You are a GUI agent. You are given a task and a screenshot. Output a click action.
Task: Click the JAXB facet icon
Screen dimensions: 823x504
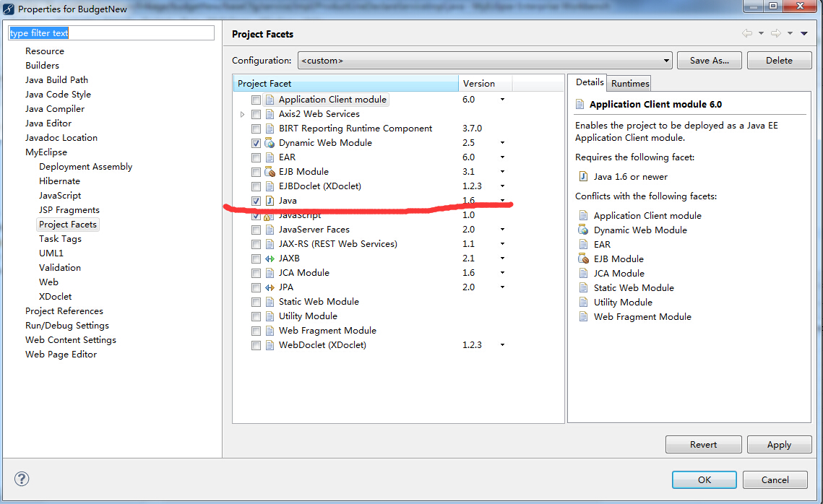click(270, 258)
